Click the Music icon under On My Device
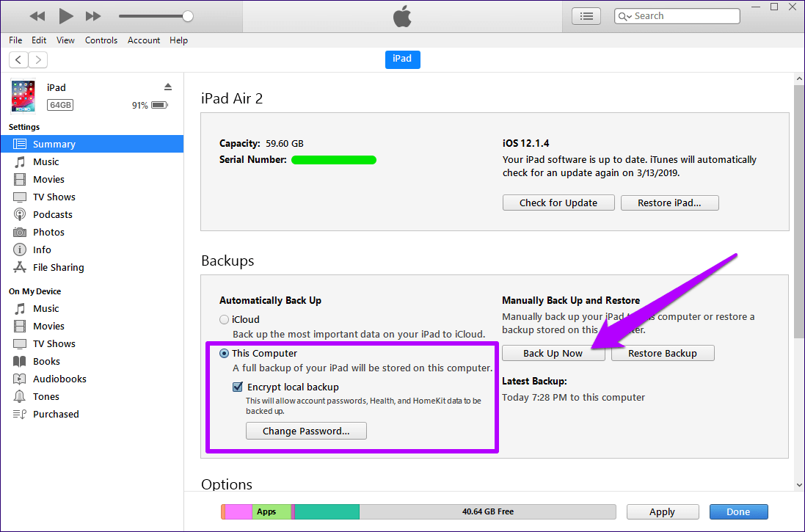Screen dimensions: 805x532 click(x=20, y=309)
